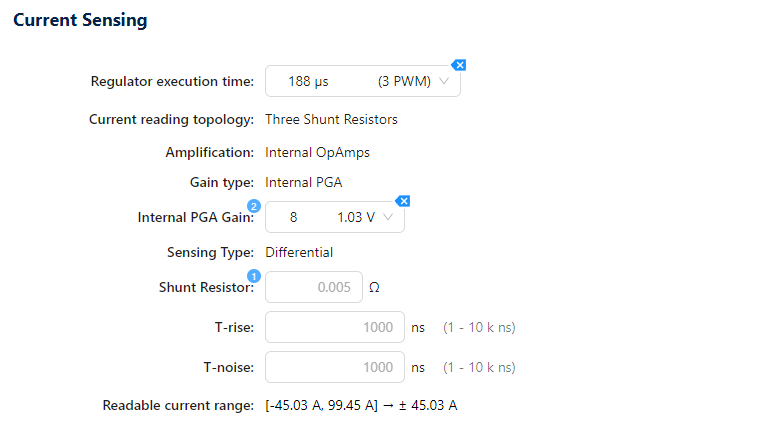Reset the Internal PGA Gain value
766x444 pixels.
(x=403, y=201)
